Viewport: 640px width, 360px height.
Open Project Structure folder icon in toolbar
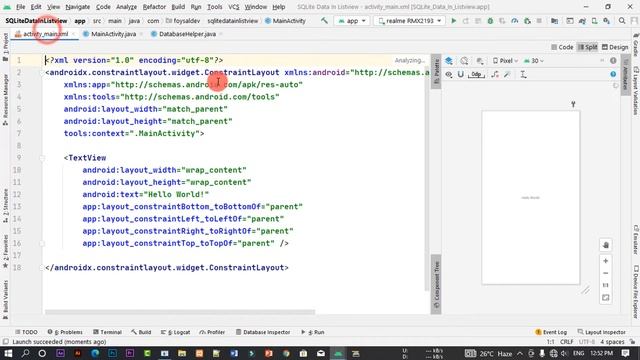tap(554, 21)
